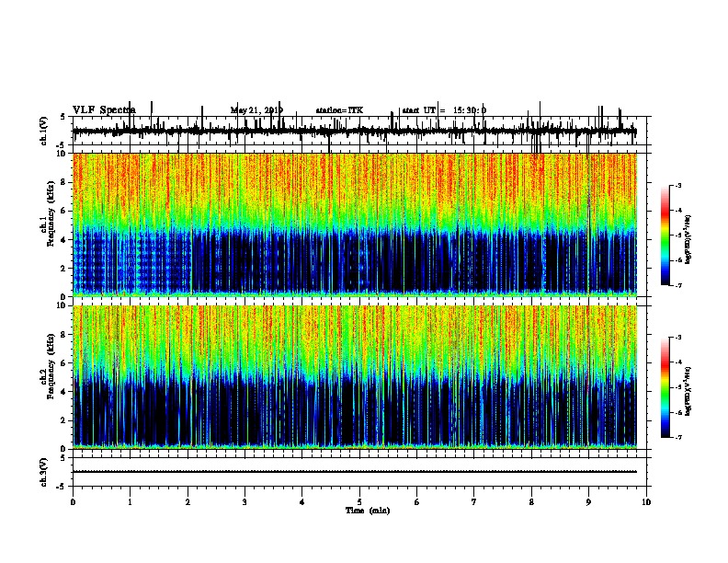Click time axis tick label "7"
This screenshot has width=728, height=563.
tap(474, 502)
